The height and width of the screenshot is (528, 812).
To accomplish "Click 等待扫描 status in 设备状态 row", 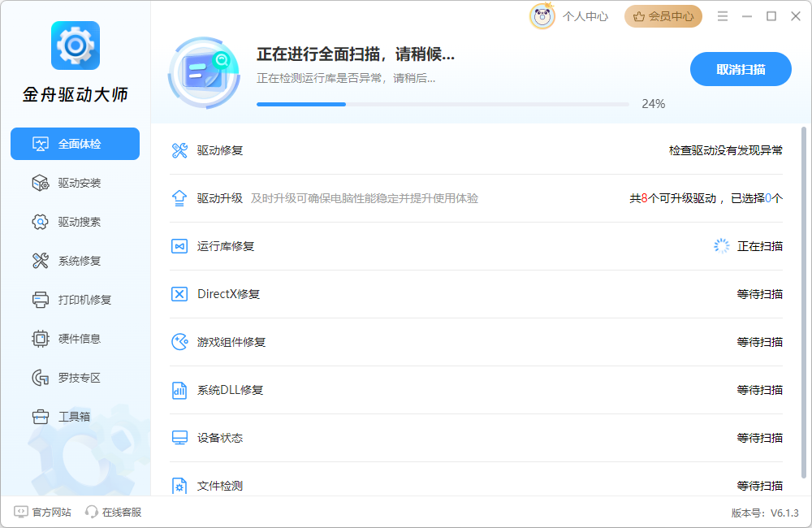I will pos(760,438).
